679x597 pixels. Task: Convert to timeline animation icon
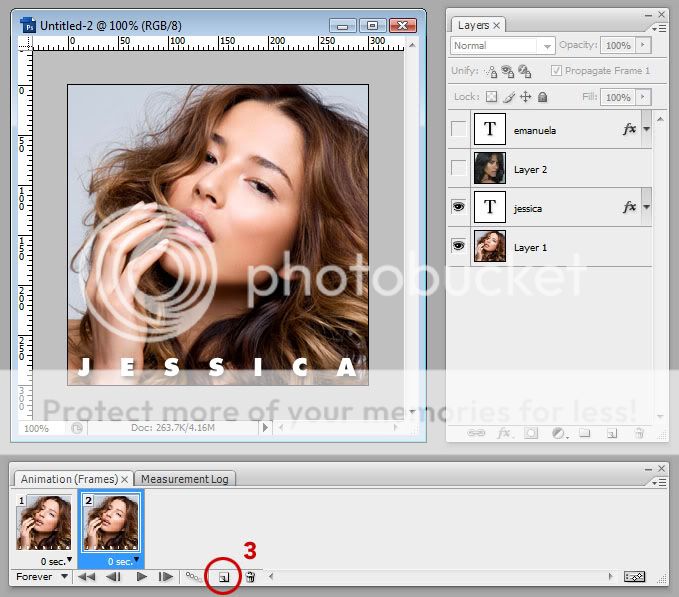(634, 577)
